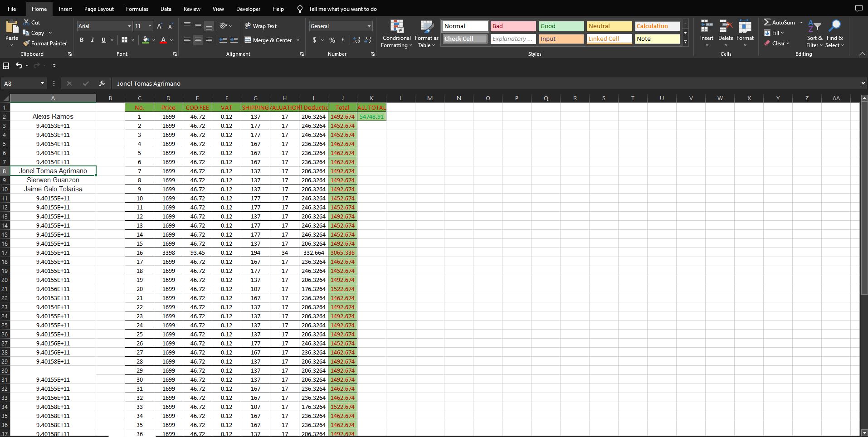Click the Insert Function fx icon
868x437 pixels.
[102, 83]
